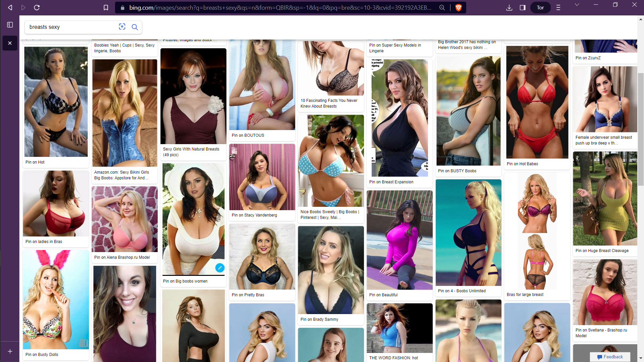Click the vertical page scrollbar thumb
The image size is (644, 362).
641,129
